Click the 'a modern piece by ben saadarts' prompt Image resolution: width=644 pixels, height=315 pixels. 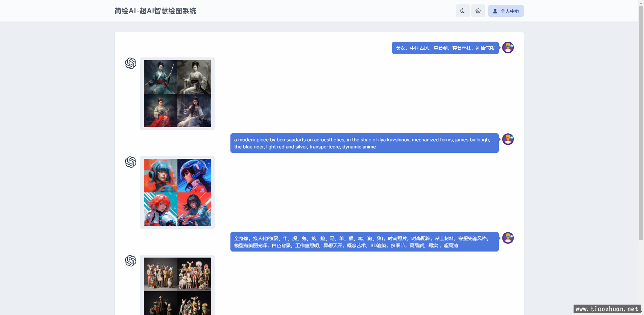364,143
